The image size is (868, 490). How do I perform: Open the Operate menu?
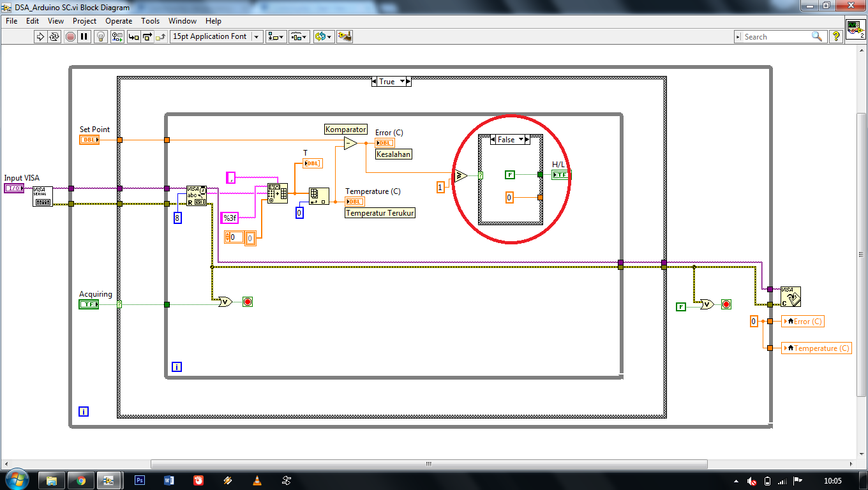coord(119,21)
